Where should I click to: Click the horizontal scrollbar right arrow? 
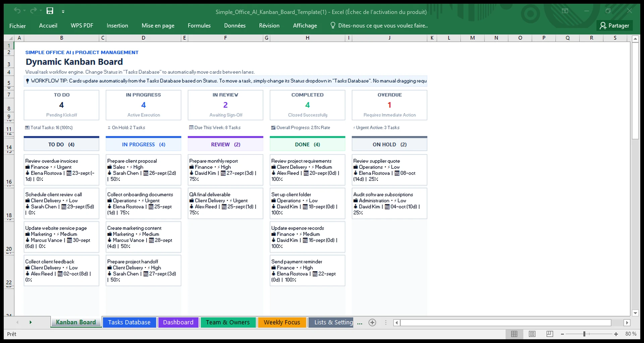tap(627, 323)
